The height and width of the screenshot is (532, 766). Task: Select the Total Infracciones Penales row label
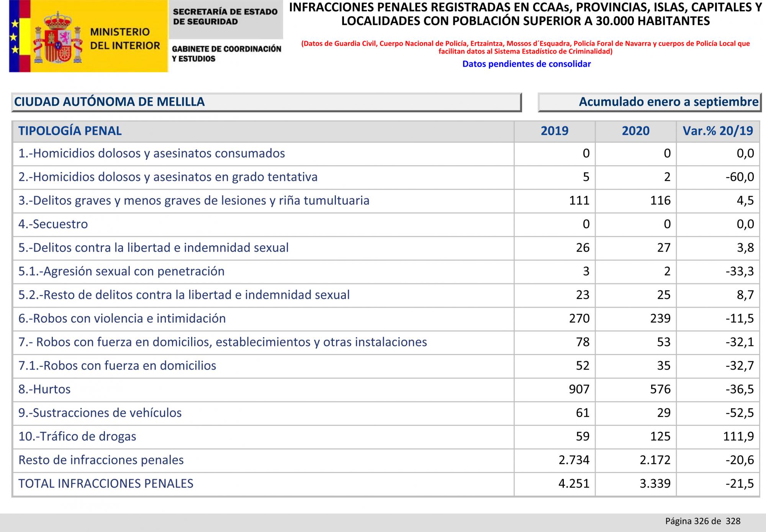106,483
